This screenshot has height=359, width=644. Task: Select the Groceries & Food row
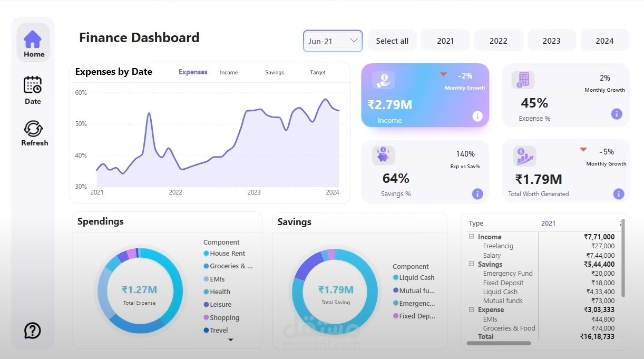pos(542,328)
